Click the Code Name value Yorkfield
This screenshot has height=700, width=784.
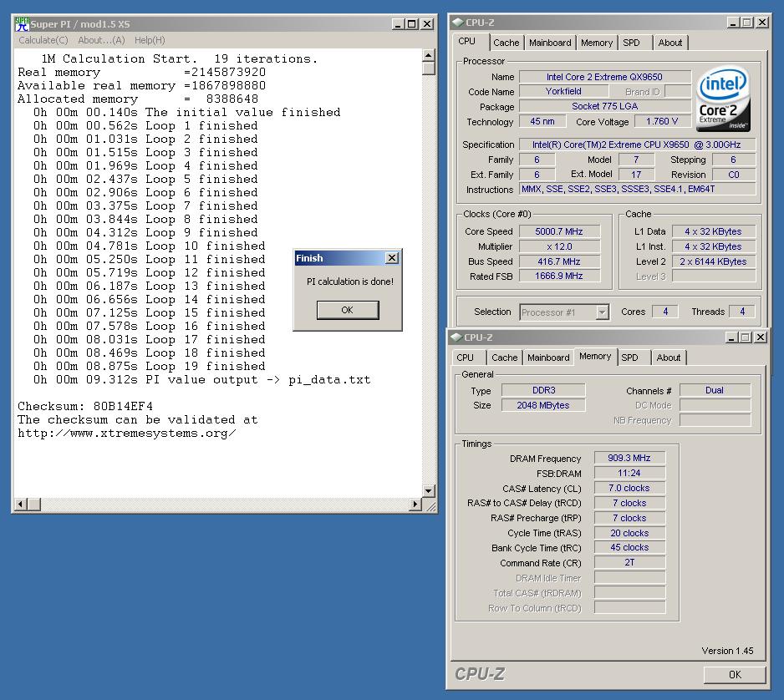pos(563,91)
